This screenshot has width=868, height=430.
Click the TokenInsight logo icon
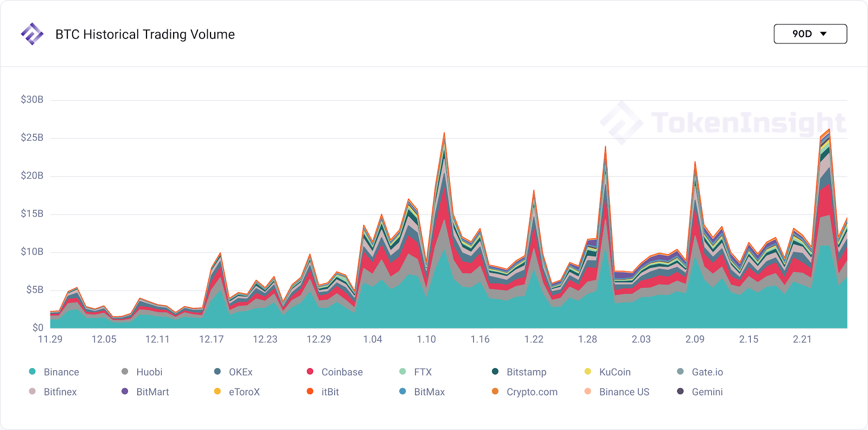tap(32, 34)
